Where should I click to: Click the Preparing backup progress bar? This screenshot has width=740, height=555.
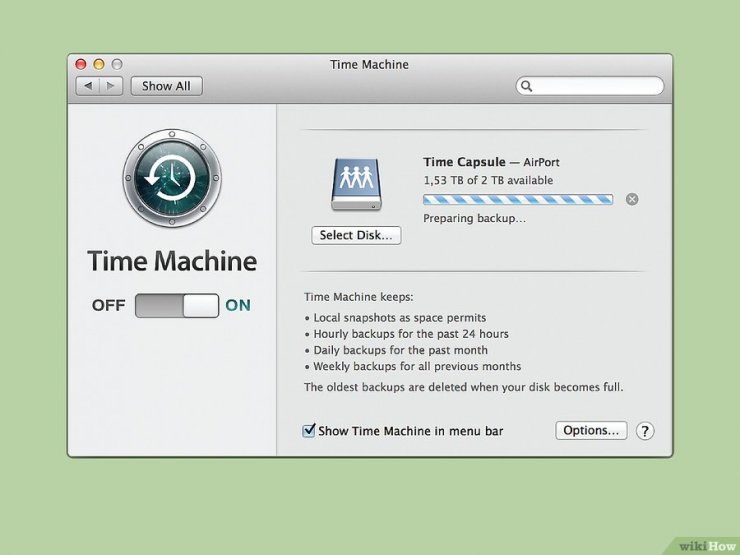pyautogui.click(x=518, y=200)
